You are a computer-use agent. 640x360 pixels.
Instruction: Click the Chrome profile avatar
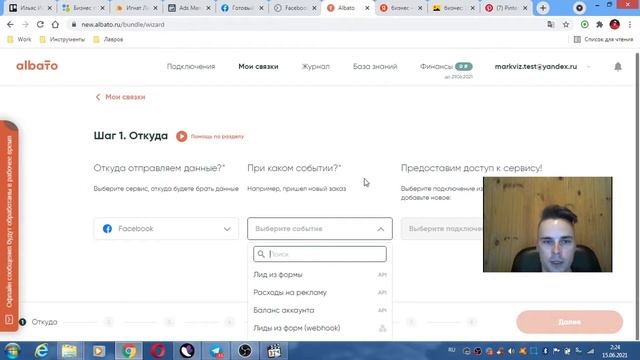[615, 24]
